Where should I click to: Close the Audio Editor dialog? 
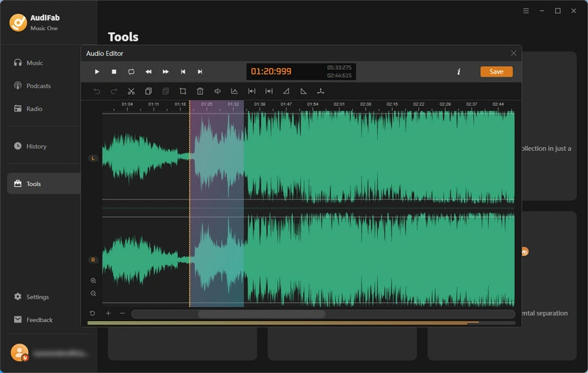coord(513,53)
